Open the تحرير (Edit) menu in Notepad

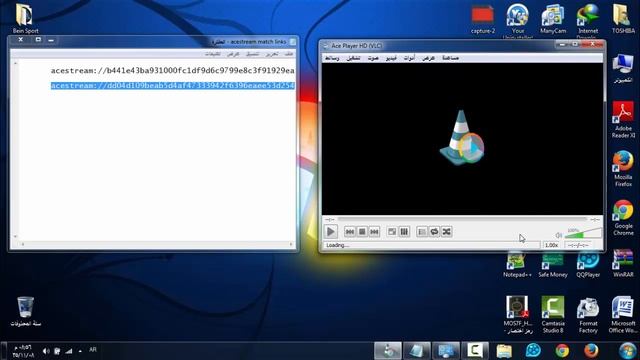point(272,54)
